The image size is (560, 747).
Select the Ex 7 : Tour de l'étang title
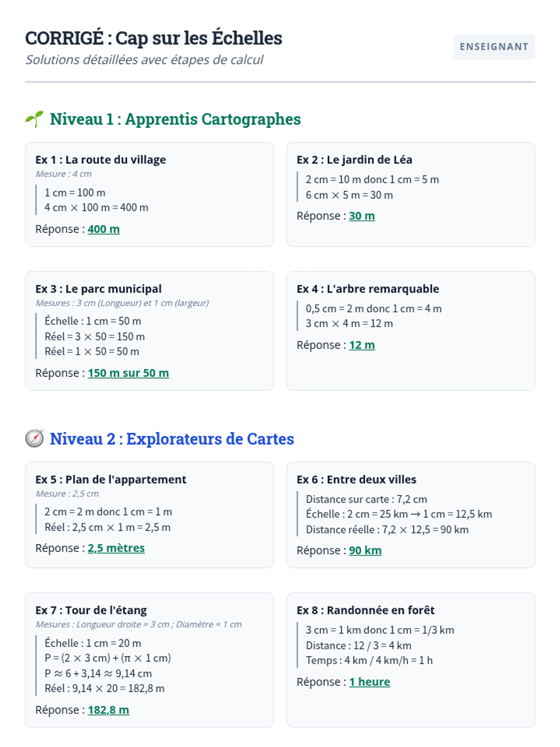[91, 610]
